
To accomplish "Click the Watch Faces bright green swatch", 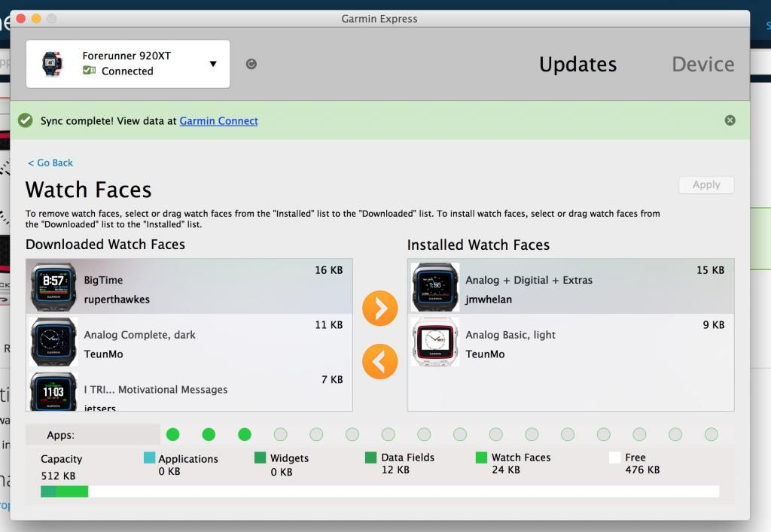I will (481, 458).
